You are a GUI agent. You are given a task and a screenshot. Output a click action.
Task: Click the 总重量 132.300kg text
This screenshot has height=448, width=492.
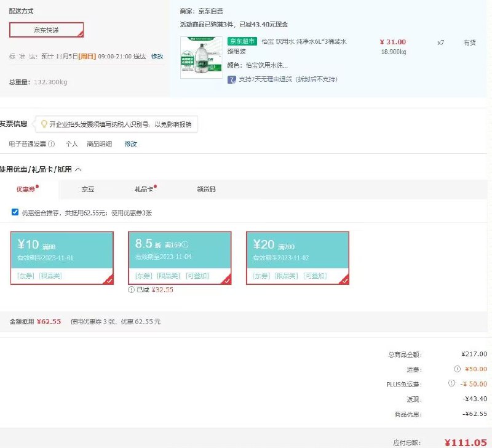pyautogui.click(x=38, y=82)
